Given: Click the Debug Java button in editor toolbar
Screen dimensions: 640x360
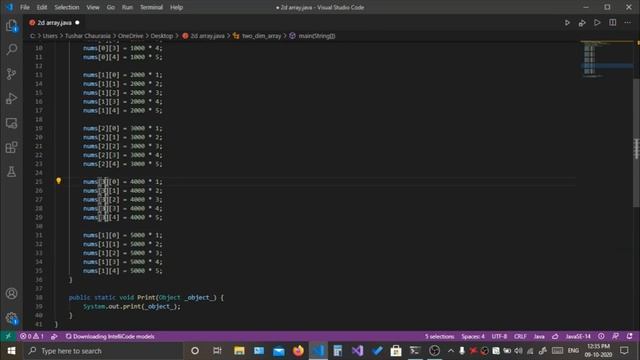Looking at the screenshot, I should [582, 23].
